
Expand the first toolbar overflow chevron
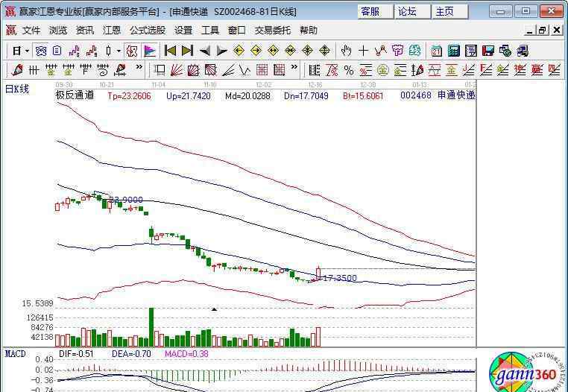[x=139, y=67]
